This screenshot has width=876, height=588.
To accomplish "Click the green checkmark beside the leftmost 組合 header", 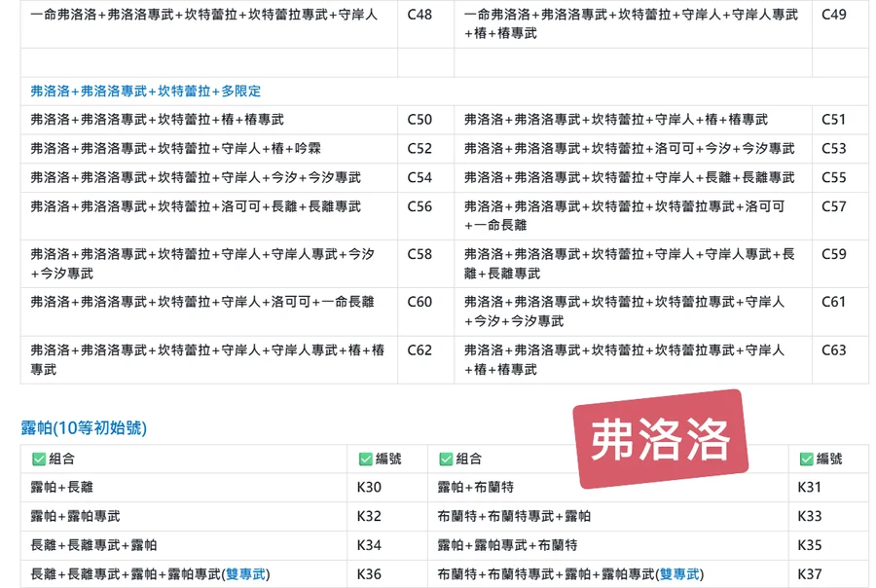I will (x=39, y=459).
